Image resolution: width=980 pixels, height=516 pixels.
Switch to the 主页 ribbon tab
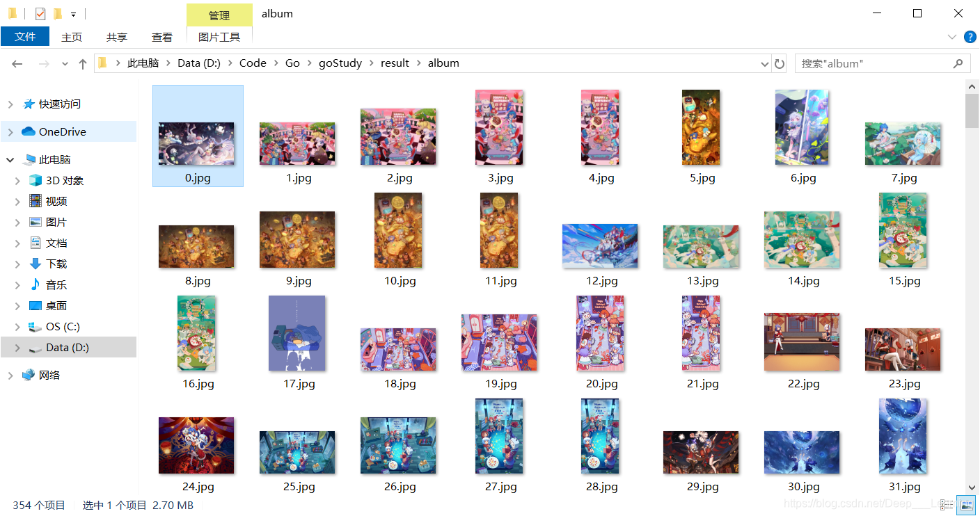(x=72, y=37)
